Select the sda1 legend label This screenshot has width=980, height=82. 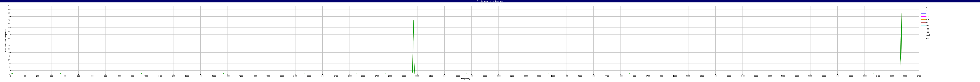pyautogui.click(x=928, y=35)
